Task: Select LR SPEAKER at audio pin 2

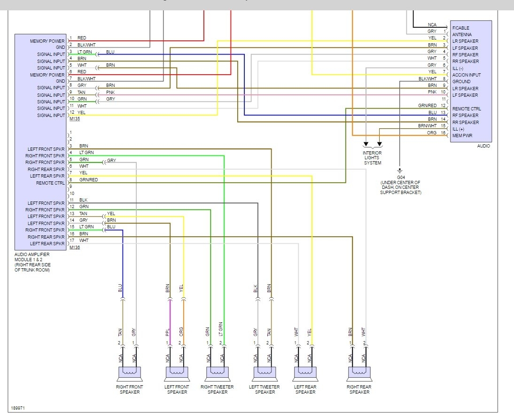Action: click(x=465, y=41)
